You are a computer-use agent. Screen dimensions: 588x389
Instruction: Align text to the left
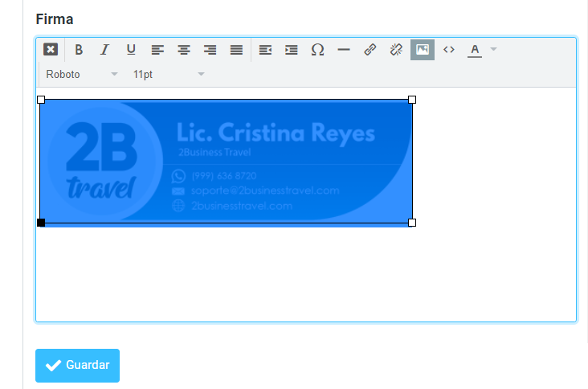coord(157,50)
